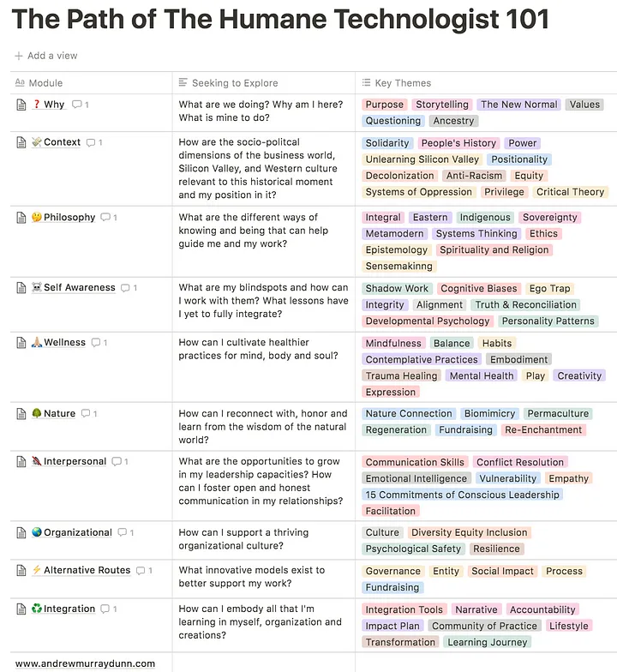The height and width of the screenshot is (672, 617).
Task: Click the page icon beside Why module
Action: point(21,105)
